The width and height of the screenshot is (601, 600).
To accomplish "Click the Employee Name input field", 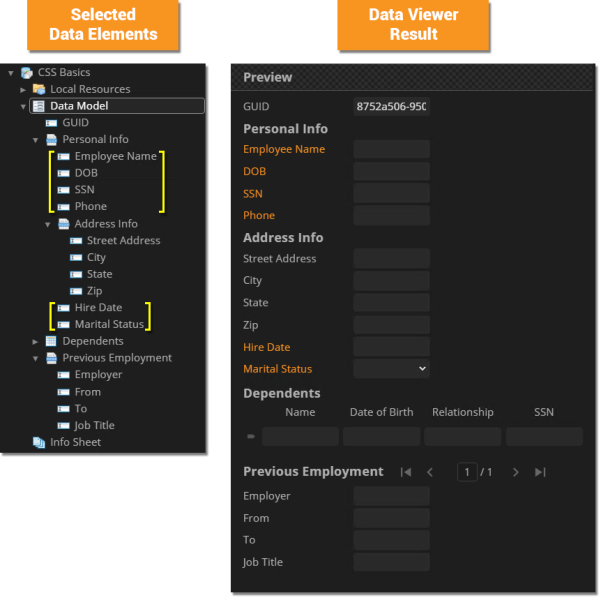I will [x=391, y=149].
